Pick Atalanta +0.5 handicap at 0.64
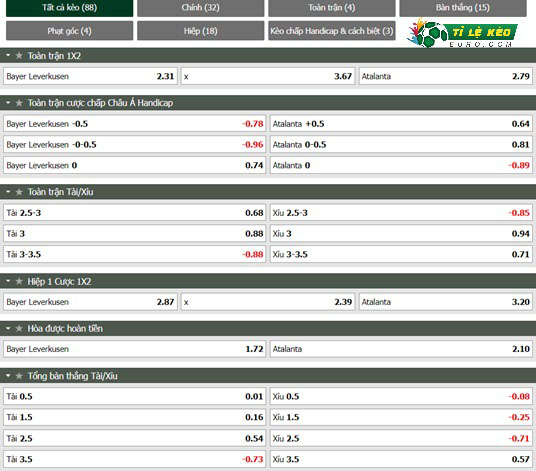This screenshot has height=471, width=536. point(401,124)
